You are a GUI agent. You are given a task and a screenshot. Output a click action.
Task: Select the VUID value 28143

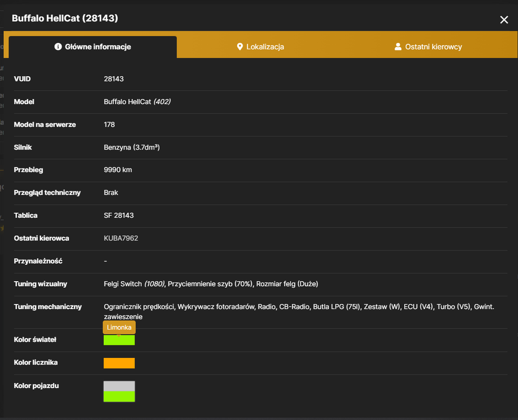coord(114,79)
